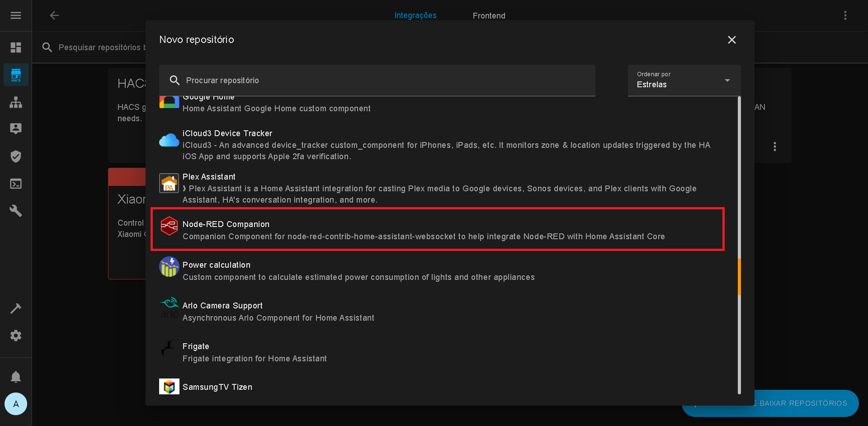Open the HACS card three-dot menu

tap(775, 147)
